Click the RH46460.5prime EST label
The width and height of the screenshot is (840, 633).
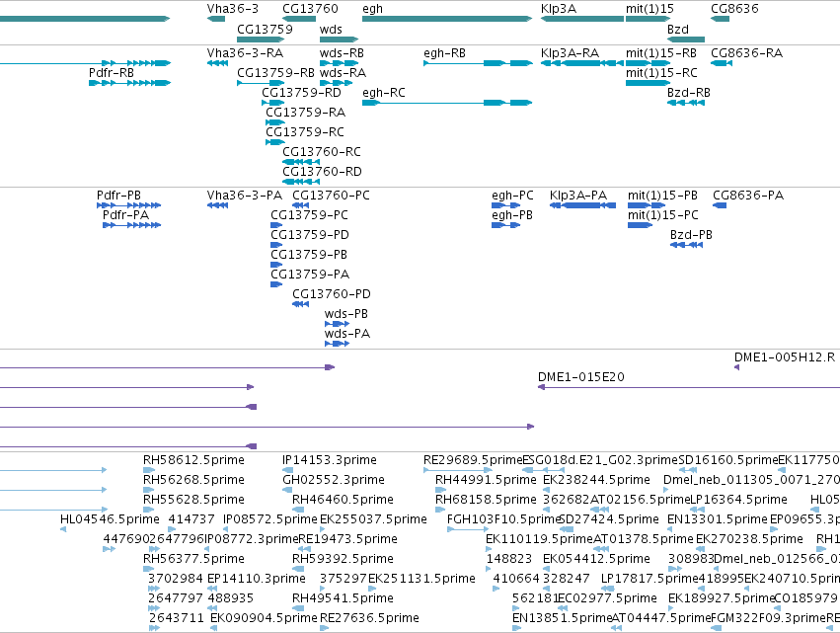point(343,500)
